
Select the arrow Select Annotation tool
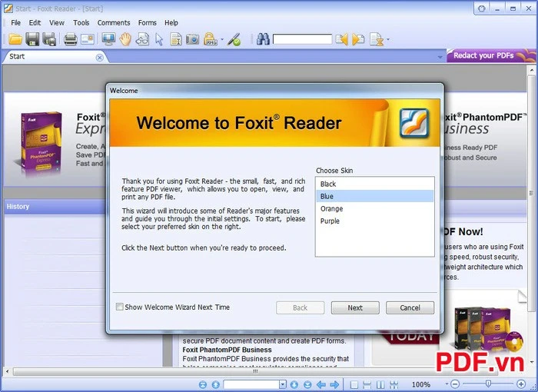pos(159,39)
